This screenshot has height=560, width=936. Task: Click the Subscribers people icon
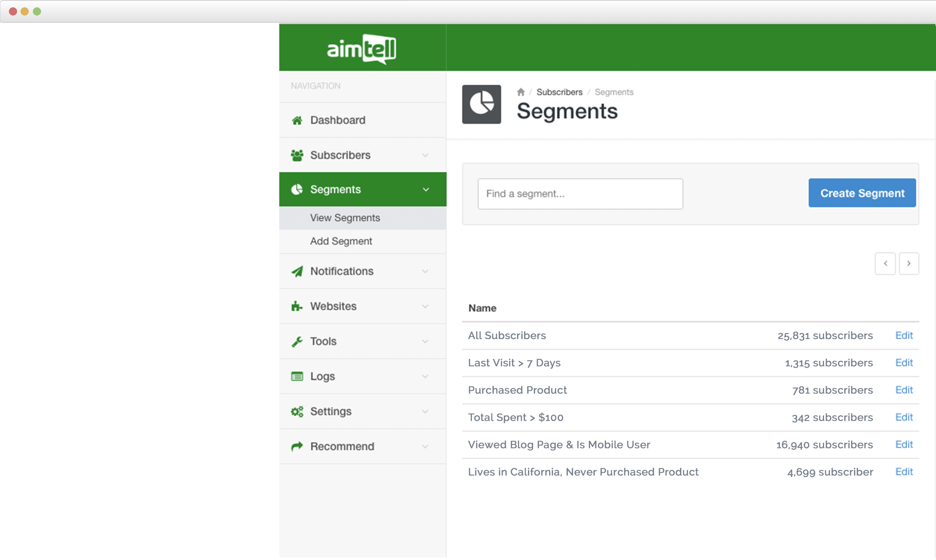pyautogui.click(x=297, y=155)
